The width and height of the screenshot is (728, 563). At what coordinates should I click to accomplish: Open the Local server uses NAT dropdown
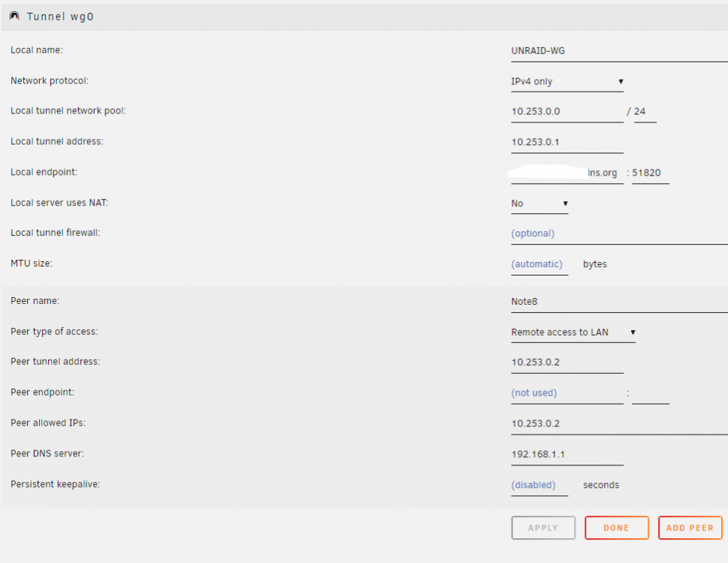point(539,203)
